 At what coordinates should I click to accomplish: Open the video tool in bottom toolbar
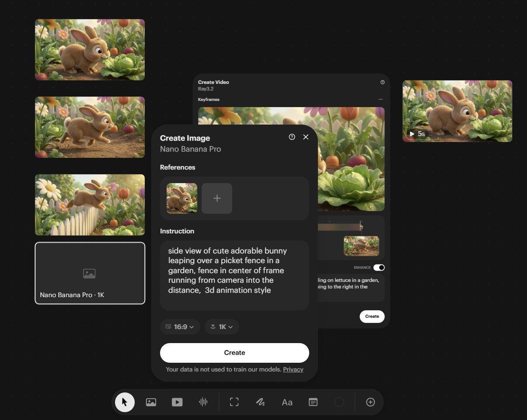[177, 402]
